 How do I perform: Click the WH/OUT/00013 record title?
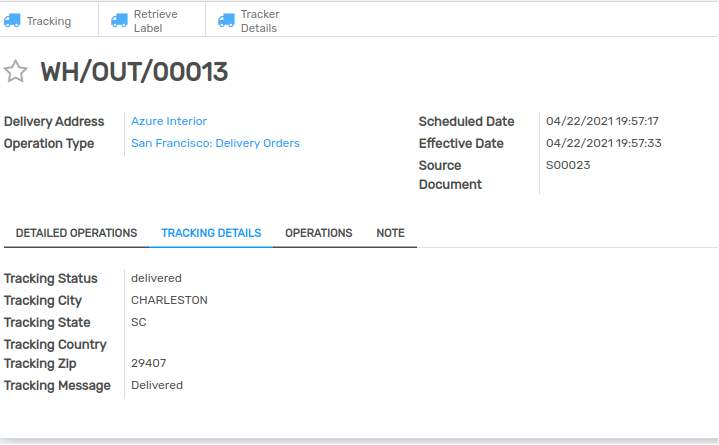(134, 71)
